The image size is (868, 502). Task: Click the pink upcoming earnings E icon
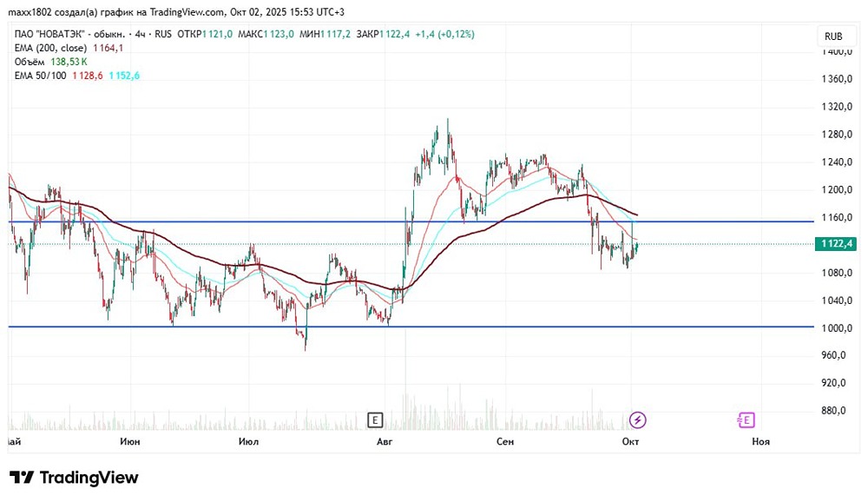click(x=746, y=420)
